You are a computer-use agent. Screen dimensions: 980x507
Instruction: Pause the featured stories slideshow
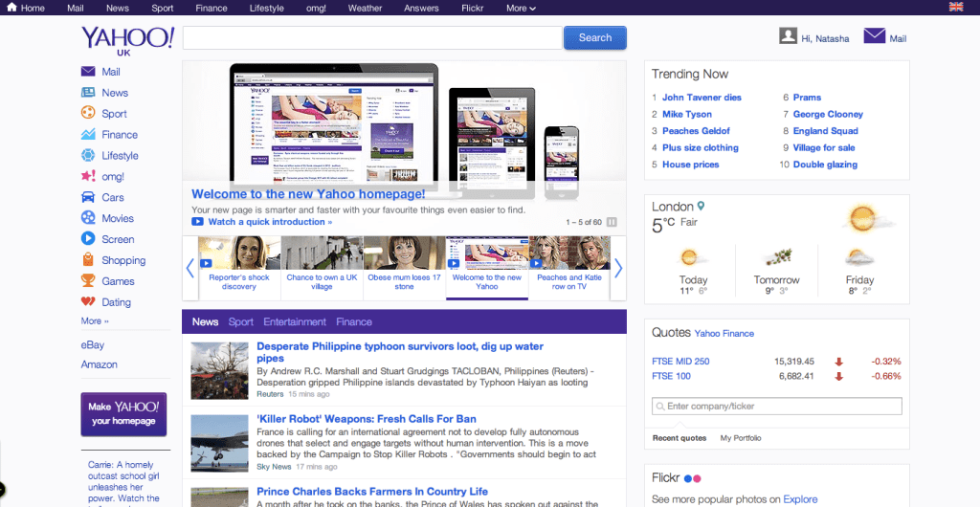click(612, 223)
